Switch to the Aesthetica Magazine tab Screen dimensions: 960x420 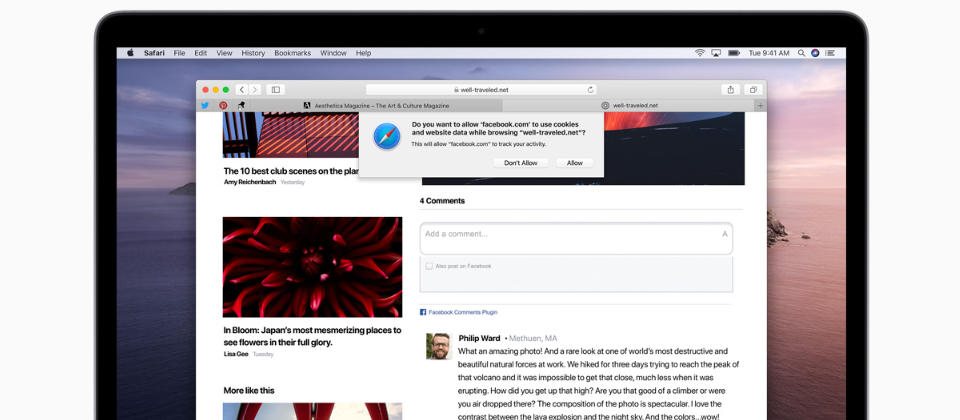[376, 105]
